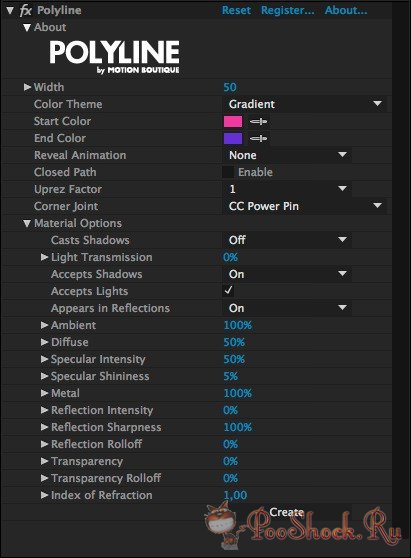Open the Color Theme dropdown set to Gradient
The image size is (411, 558).
point(305,104)
